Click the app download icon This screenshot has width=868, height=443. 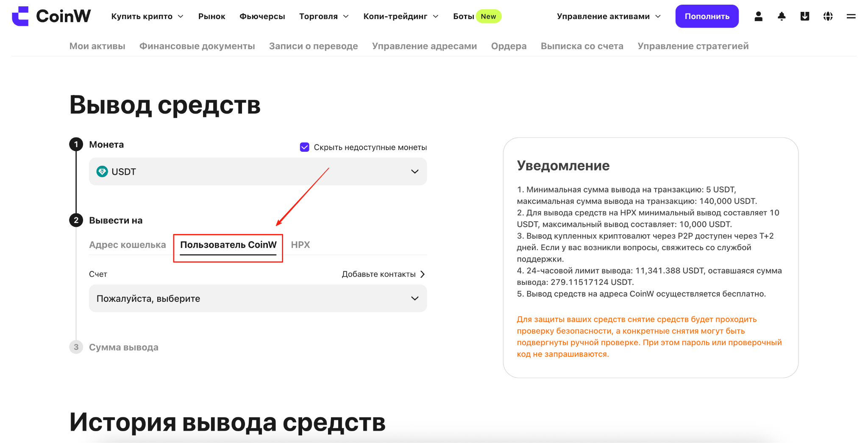pos(804,16)
